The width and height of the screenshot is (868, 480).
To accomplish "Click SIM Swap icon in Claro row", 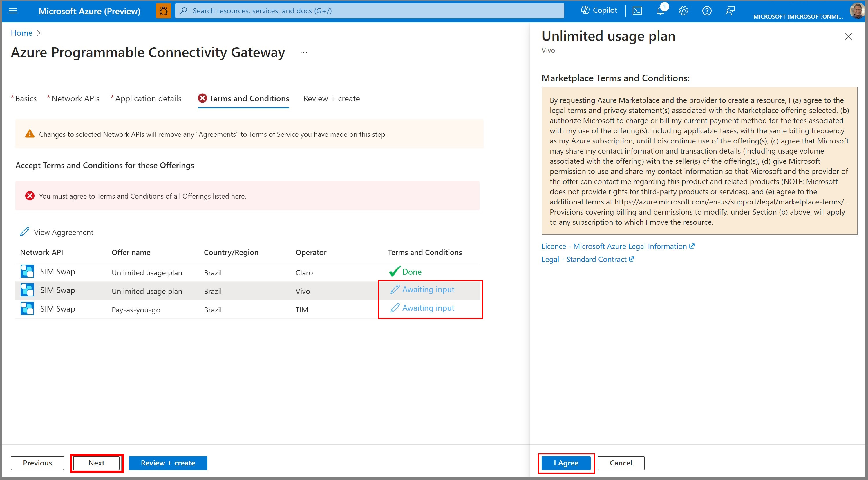I will click(27, 272).
